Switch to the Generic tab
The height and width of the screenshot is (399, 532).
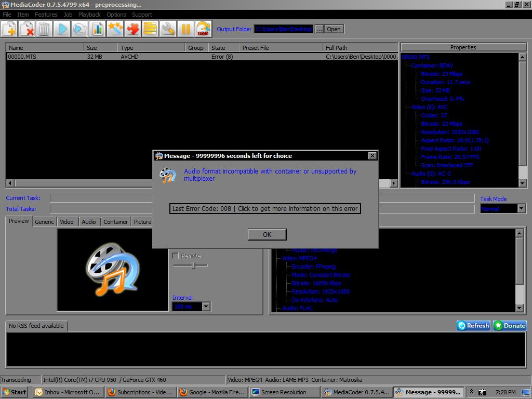45,222
